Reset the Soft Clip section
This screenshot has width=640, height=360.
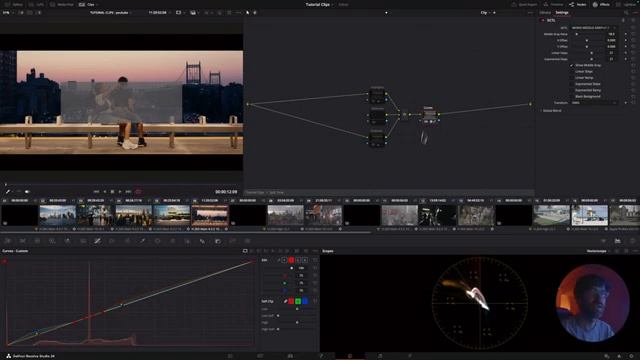315,301
